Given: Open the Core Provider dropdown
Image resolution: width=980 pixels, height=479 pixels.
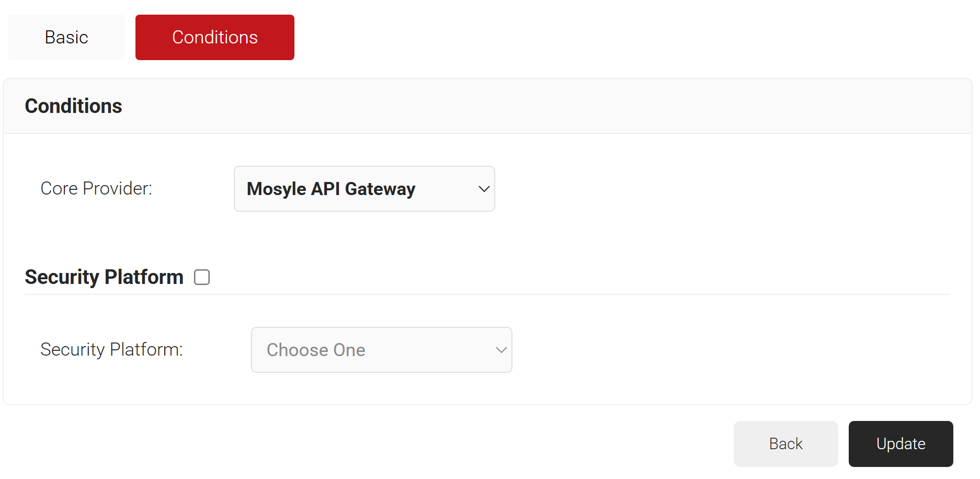Looking at the screenshot, I should [x=364, y=189].
